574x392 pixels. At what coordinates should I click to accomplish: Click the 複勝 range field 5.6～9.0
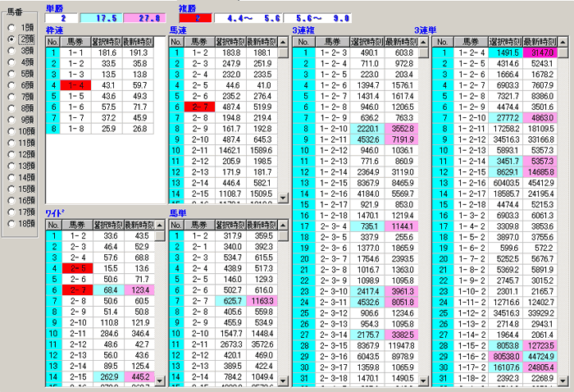click(x=317, y=18)
